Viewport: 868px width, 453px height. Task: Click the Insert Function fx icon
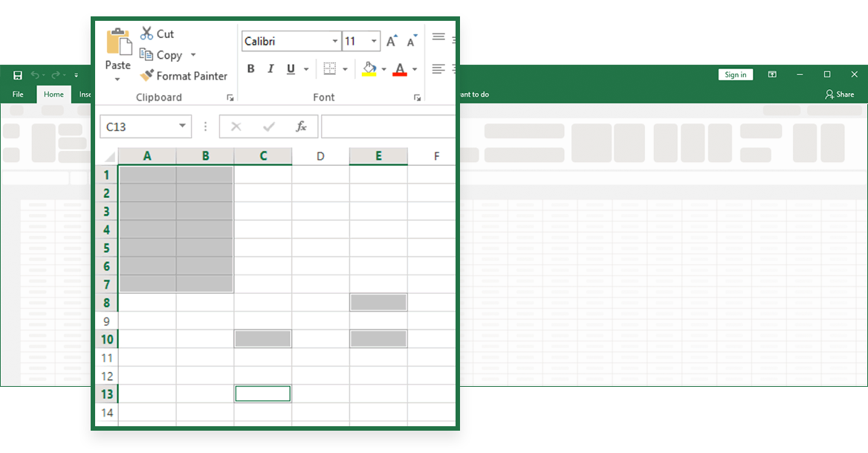[301, 126]
